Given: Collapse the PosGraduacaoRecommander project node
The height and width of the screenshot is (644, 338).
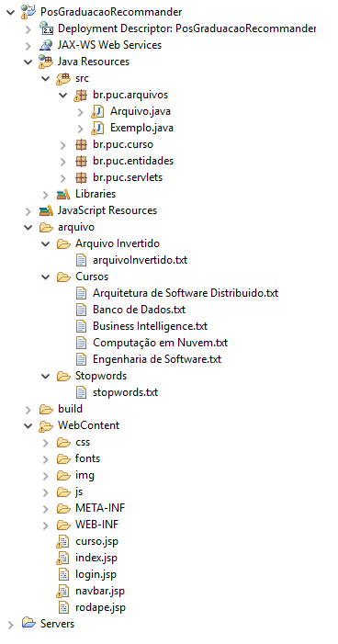Looking at the screenshot, I should (x=11, y=12).
